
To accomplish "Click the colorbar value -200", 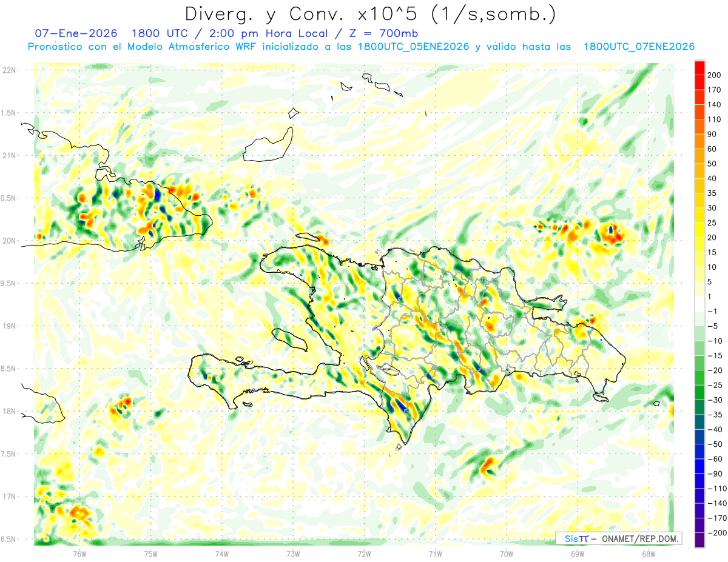I will 717,533.
